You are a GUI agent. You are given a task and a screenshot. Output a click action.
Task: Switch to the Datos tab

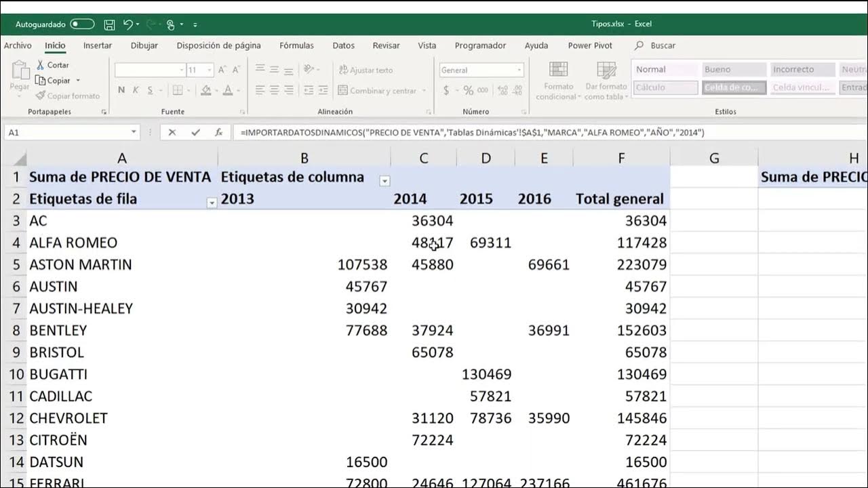(344, 45)
